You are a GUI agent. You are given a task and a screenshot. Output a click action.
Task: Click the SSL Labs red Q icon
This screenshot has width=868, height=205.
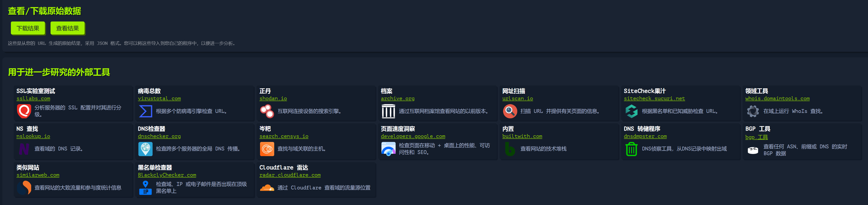point(24,111)
